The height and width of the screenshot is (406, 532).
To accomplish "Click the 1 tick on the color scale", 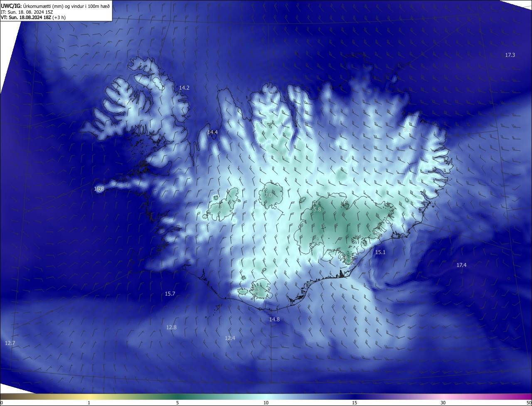I will (89, 403).
